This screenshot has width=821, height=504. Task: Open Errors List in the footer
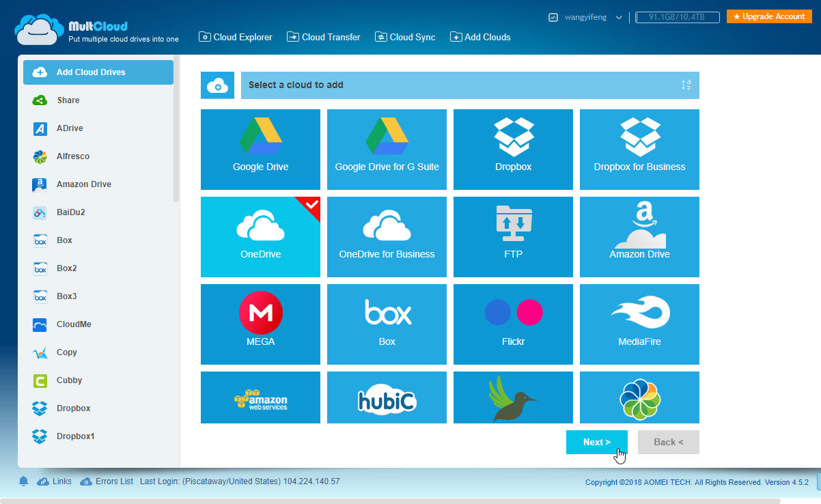(107, 481)
